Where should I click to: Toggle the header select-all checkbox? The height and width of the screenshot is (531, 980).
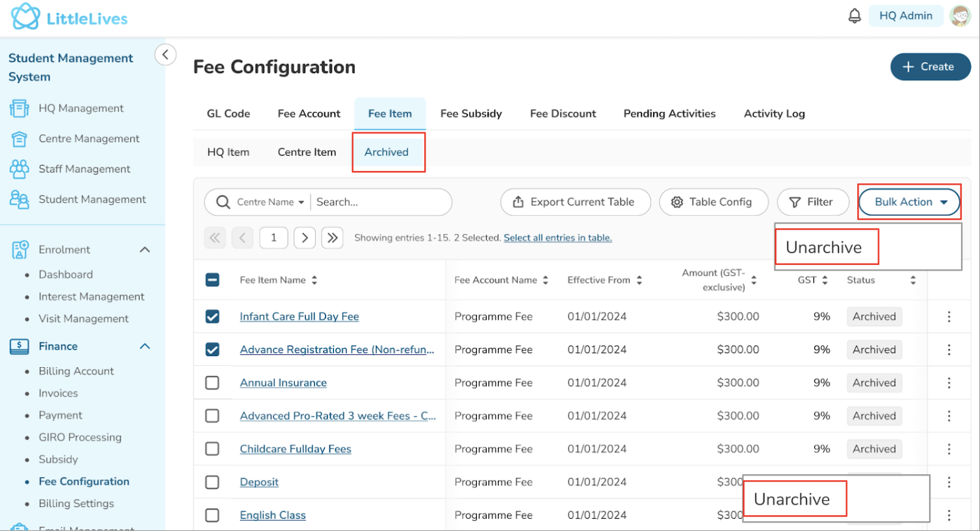(x=212, y=280)
